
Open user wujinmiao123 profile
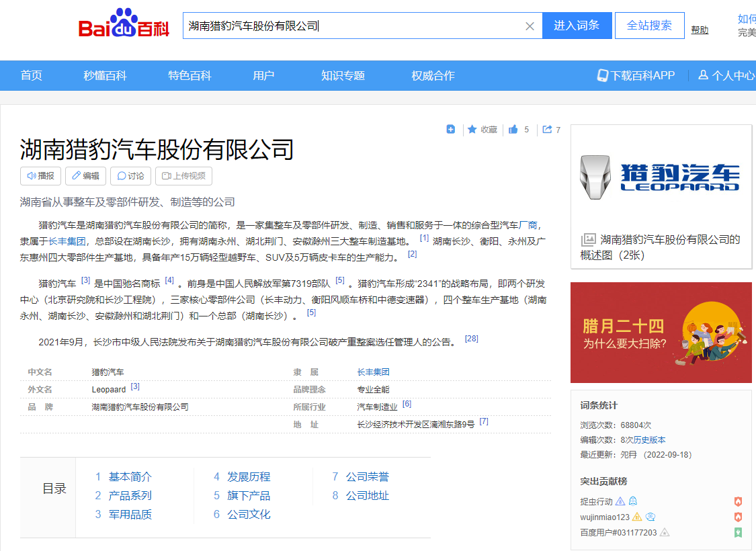[605, 517]
